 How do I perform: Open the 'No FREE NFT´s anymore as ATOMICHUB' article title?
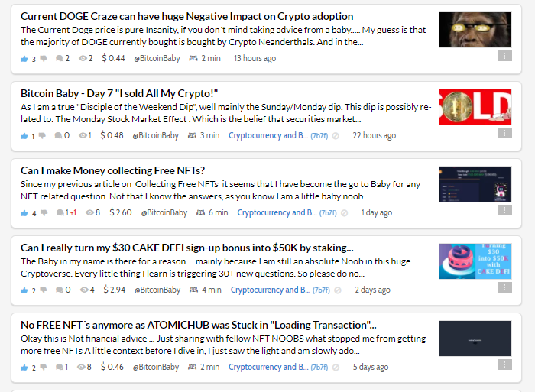198,325
